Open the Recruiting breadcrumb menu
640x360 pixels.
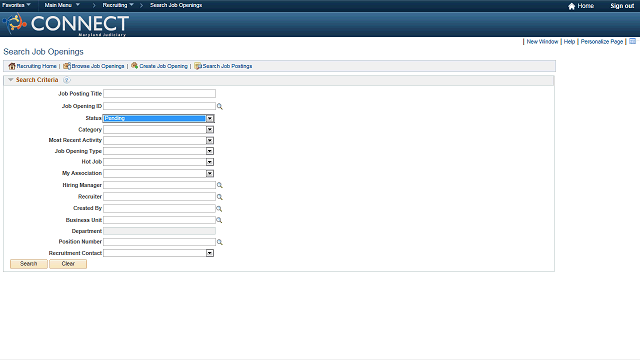point(118,5)
